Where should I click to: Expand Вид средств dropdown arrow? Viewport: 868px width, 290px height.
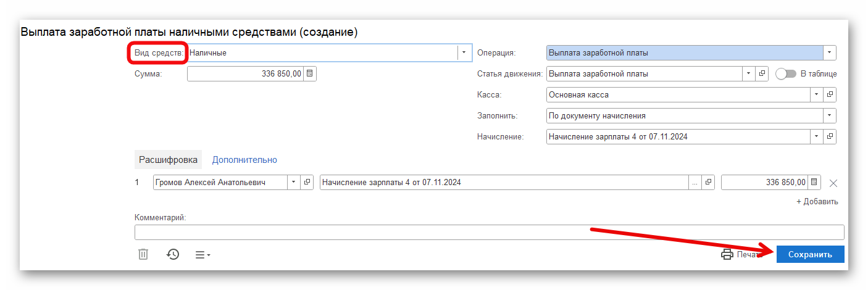464,52
